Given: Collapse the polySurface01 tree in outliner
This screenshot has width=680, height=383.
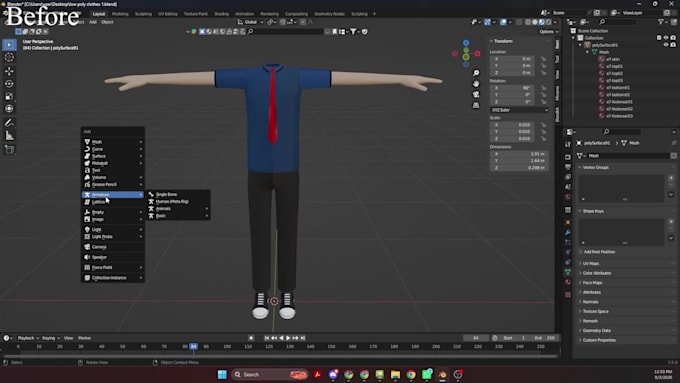Looking at the screenshot, I should tap(581, 45).
